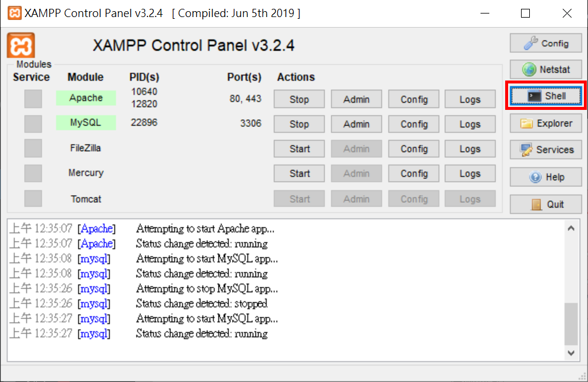Select the green Apache module label
Image resolution: width=588 pixels, height=382 pixels.
coord(86,98)
